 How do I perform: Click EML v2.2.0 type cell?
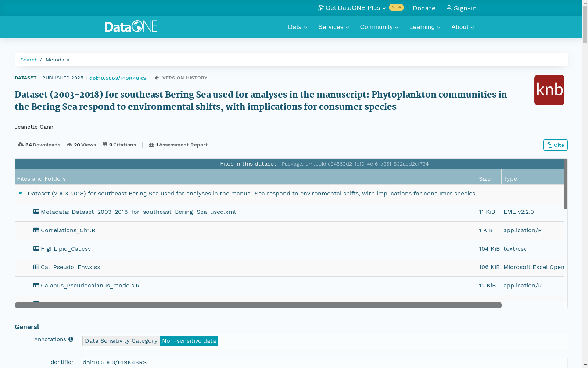click(x=519, y=212)
